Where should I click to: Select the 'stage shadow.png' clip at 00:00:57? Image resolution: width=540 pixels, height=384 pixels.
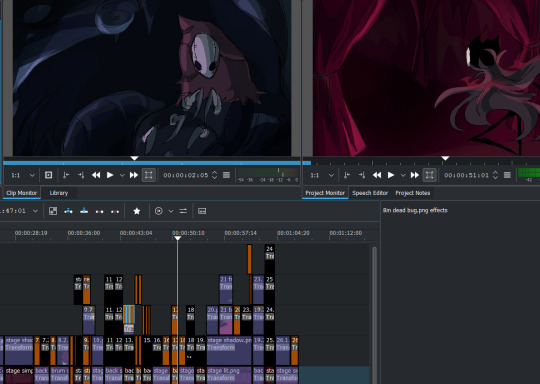click(x=229, y=350)
